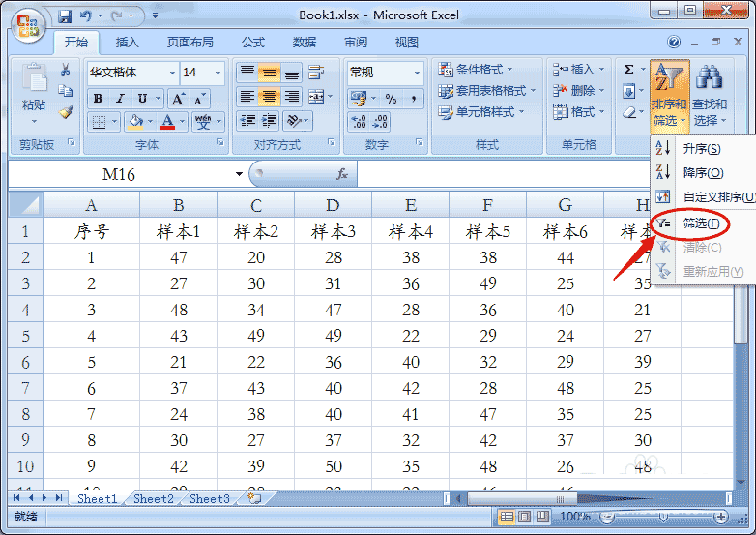Apply cell borders icon

coord(99,122)
